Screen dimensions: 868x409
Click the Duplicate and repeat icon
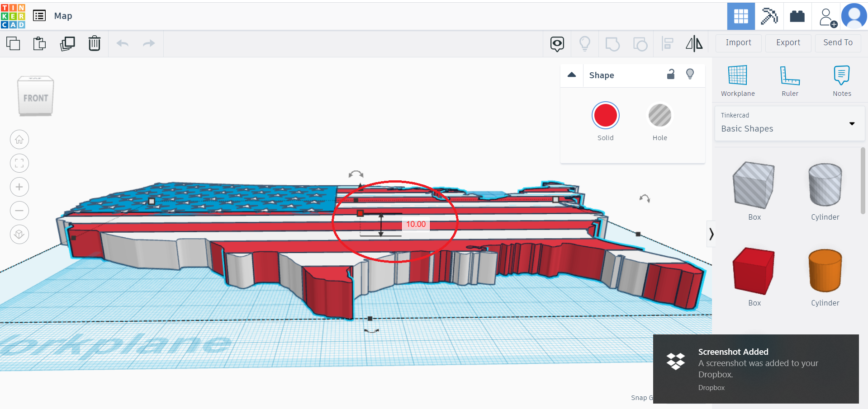point(67,43)
